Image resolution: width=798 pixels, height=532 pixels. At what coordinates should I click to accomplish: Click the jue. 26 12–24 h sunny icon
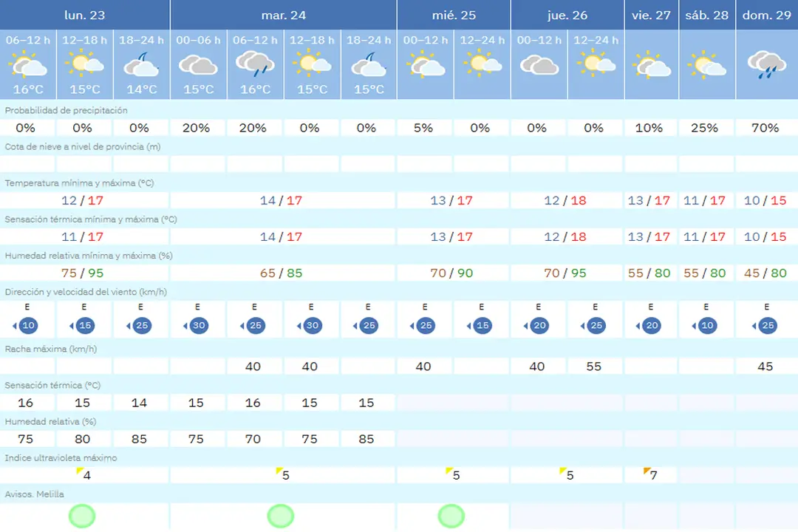(x=596, y=64)
